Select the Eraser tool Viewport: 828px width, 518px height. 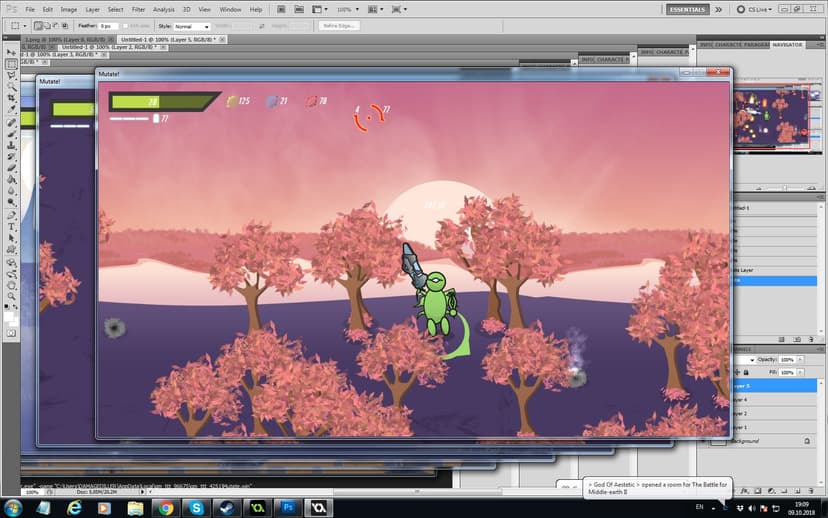click(x=11, y=168)
